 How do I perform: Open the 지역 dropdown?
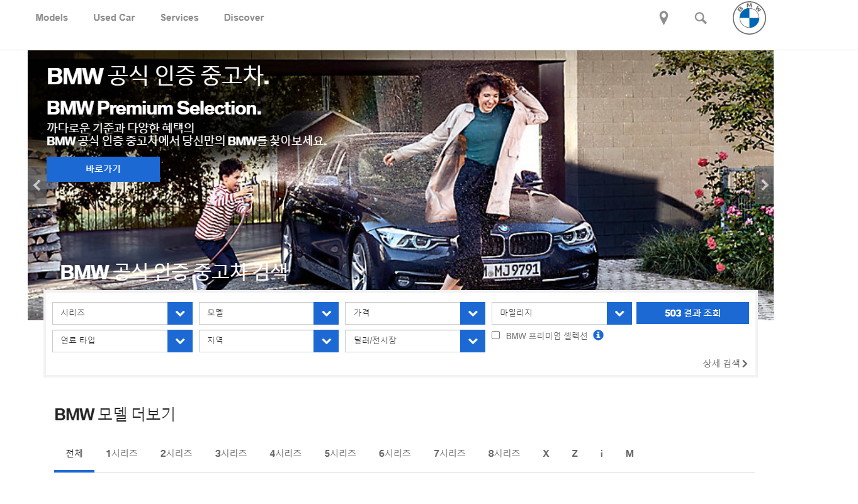(269, 341)
